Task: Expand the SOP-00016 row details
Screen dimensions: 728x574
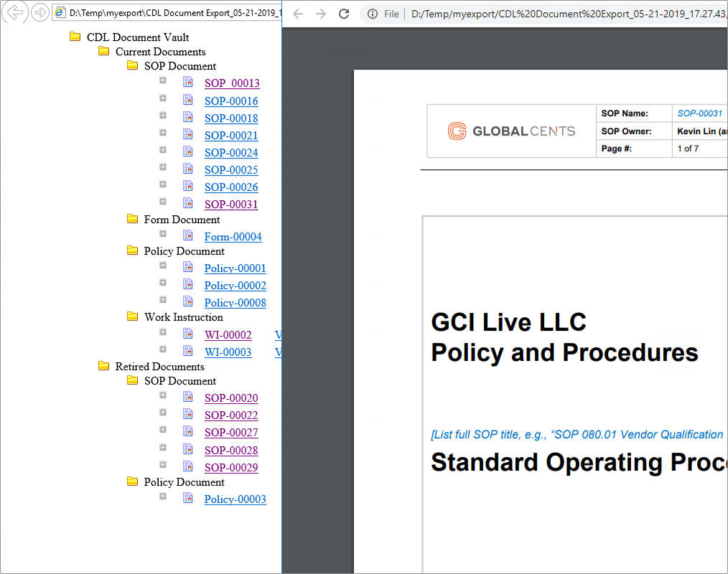Action: click(163, 98)
